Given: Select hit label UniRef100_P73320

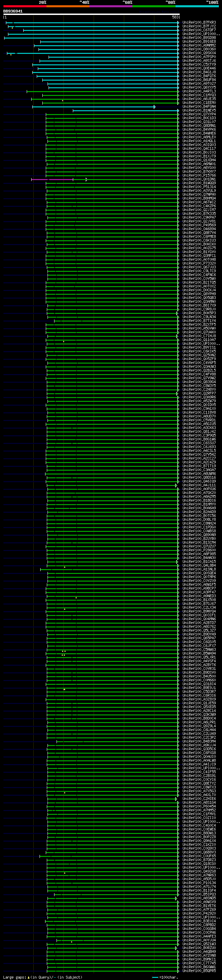Looking at the screenshot, I should pyautogui.click(x=199, y=263).
